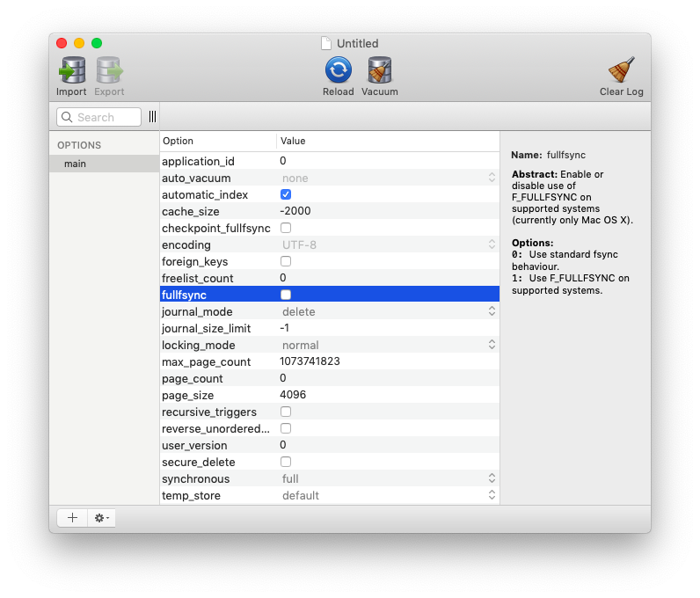
Task: Enable the checkpoint_fullfsync checkbox
Action: pos(286,228)
